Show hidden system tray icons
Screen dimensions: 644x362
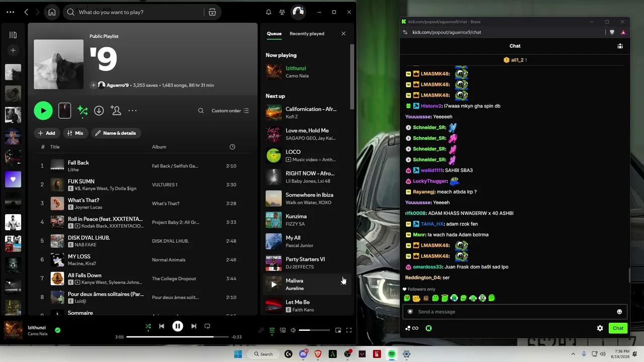574,354
